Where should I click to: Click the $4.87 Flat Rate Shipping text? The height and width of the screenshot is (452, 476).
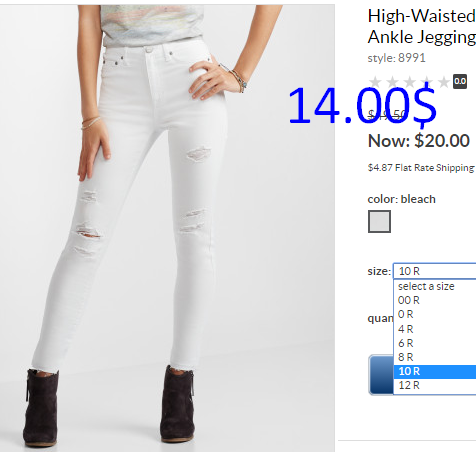(421, 168)
